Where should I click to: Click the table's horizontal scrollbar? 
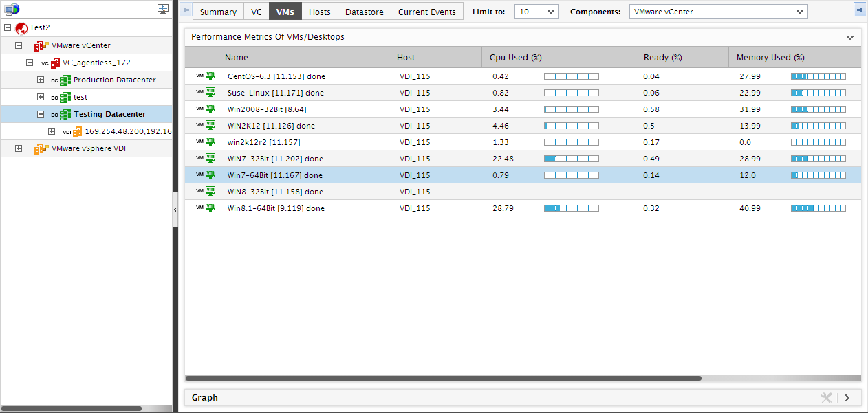coord(444,378)
